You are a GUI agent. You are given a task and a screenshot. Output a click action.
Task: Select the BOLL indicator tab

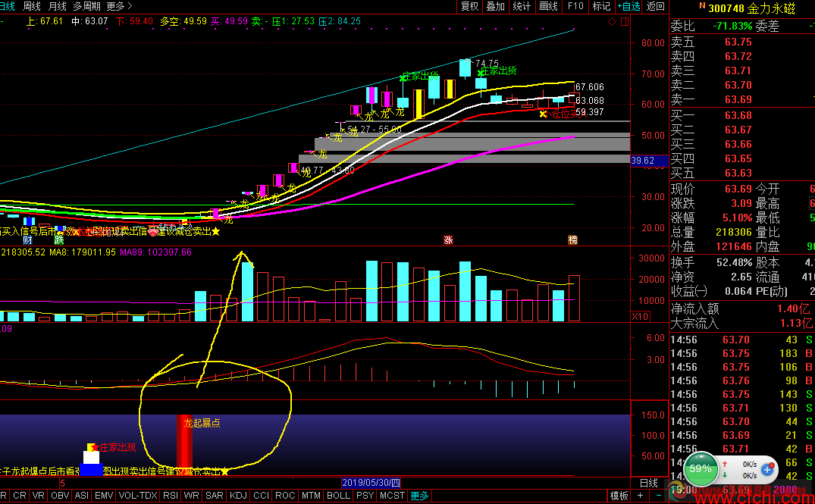(x=338, y=496)
